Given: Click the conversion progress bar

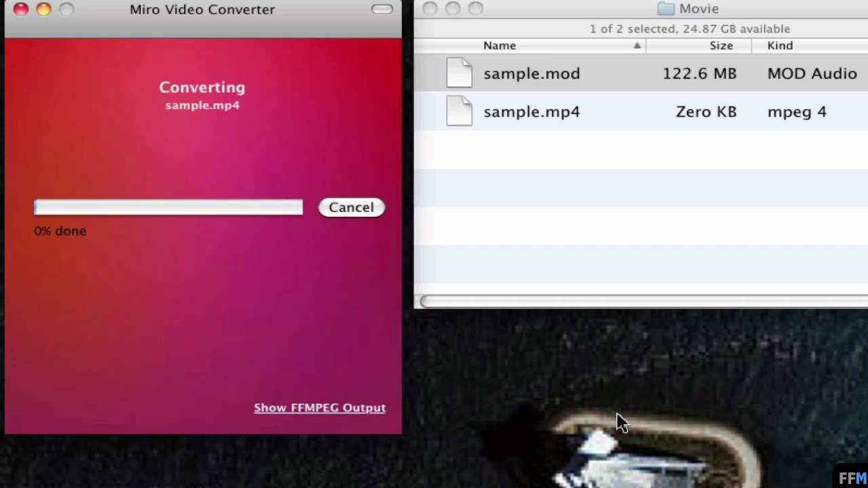Looking at the screenshot, I should coord(168,207).
